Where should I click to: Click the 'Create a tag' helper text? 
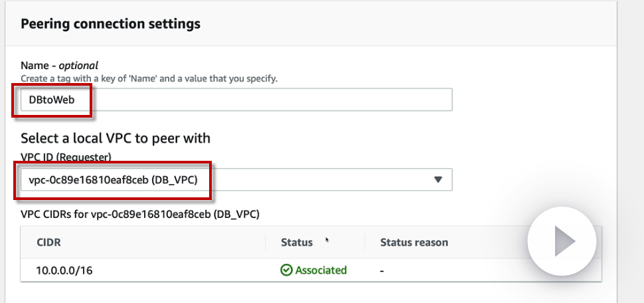[149, 78]
